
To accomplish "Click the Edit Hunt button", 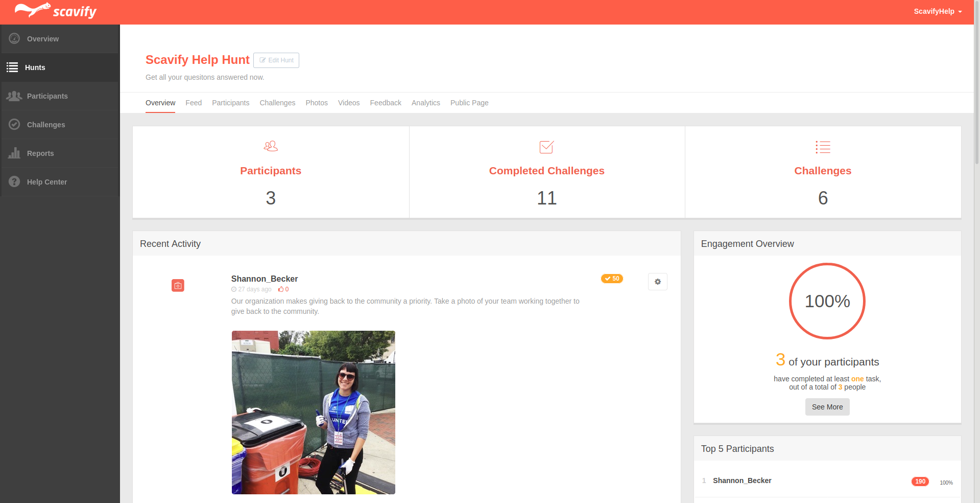I will tap(276, 60).
